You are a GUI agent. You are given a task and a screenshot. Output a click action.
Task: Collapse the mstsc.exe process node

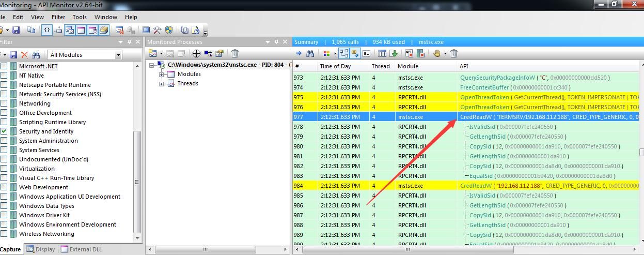click(151, 65)
